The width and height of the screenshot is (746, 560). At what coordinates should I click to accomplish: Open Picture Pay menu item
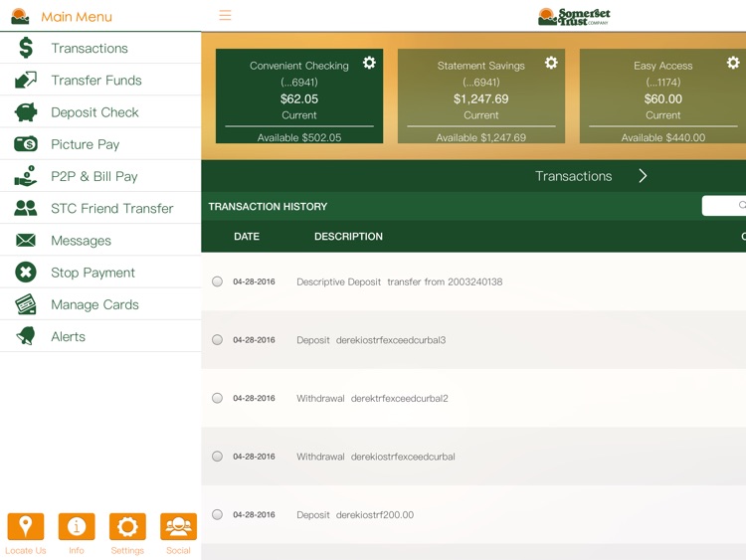coord(100,144)
